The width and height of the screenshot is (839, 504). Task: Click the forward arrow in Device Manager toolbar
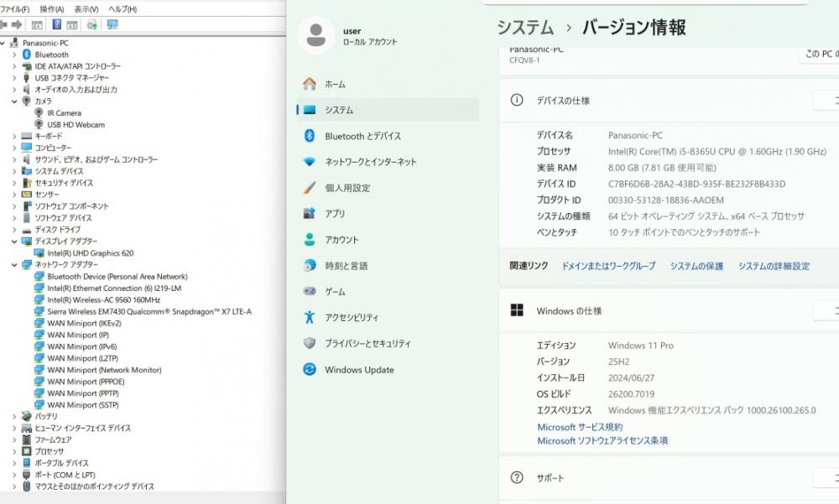pyautogui.click(x=17, y=24)
